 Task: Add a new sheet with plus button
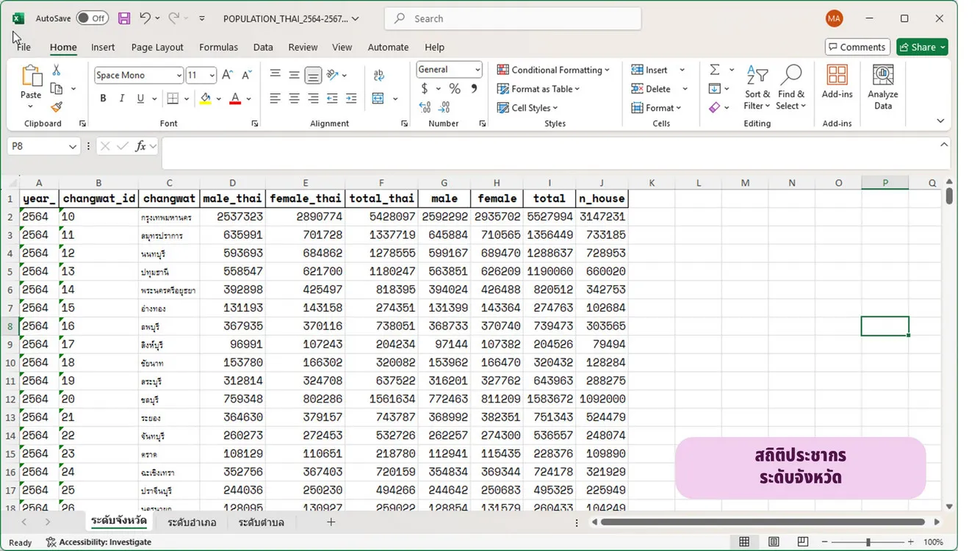point(331,522)
